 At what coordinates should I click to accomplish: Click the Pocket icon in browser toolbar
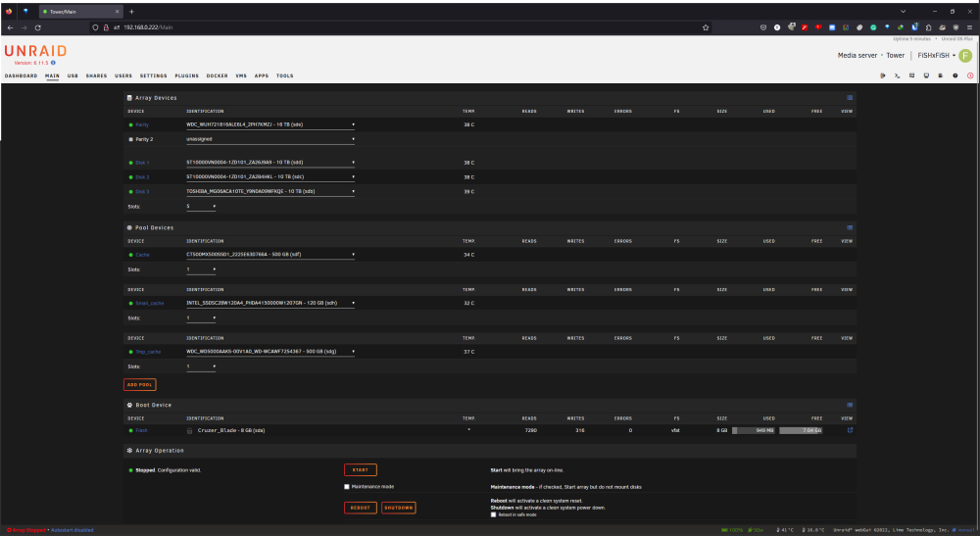763,27
